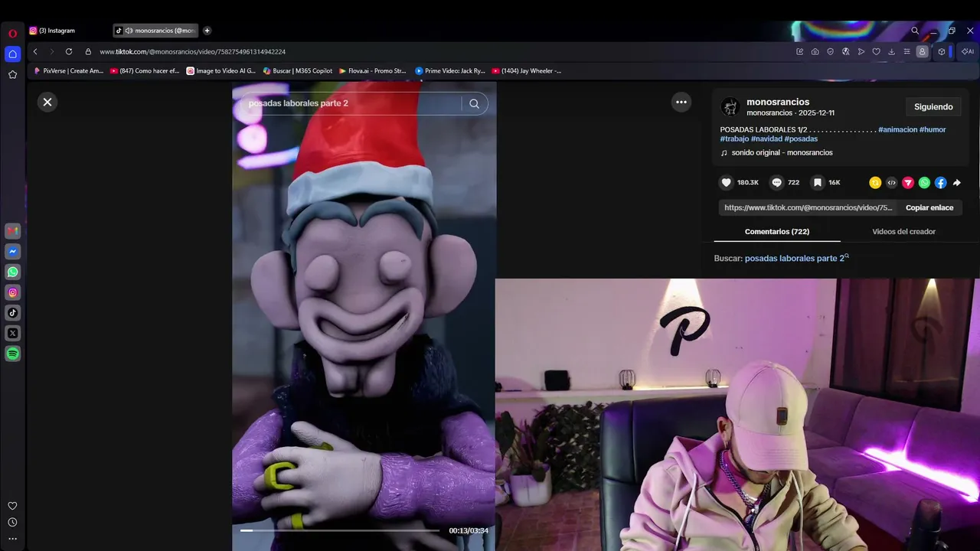The width and height of the screenshot is (980, 551).
Task: Close the TikTok video viewer
Action: pyautogui.click(x=47, y=102)
